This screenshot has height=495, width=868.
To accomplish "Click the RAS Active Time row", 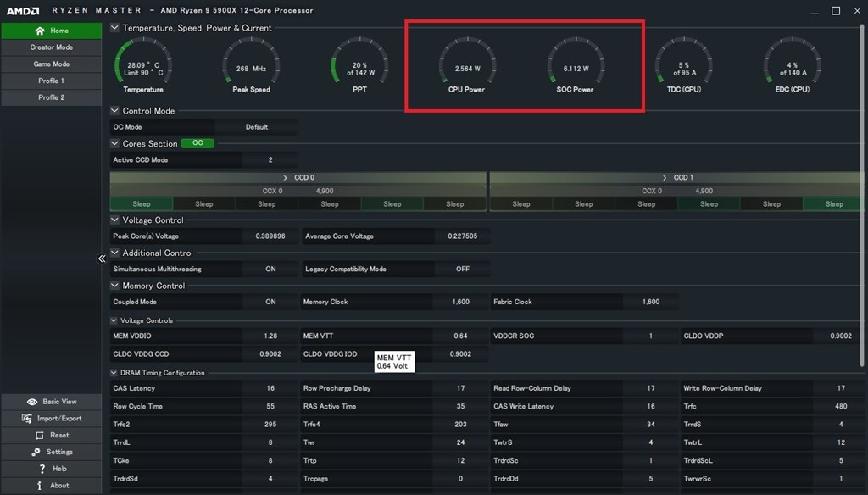I will coord(394,406).
